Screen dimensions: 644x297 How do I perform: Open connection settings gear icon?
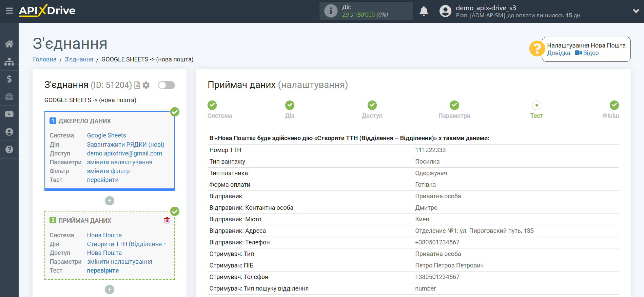tap(146, 85)
